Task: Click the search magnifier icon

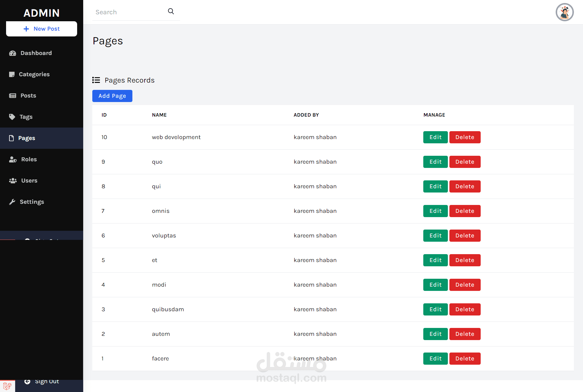Action: click(171, 12)
